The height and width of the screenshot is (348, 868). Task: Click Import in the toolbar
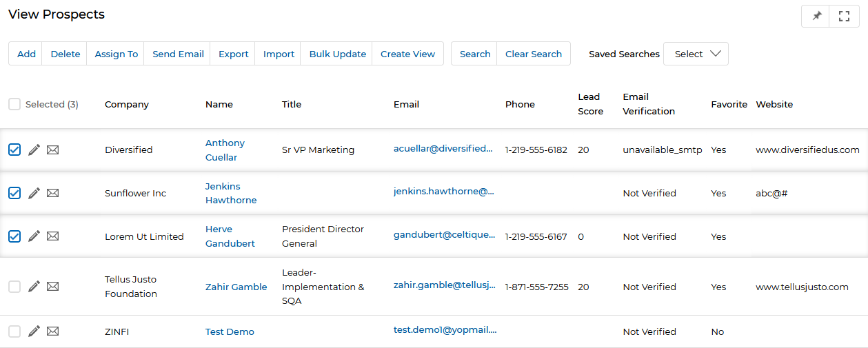[279, 54]
